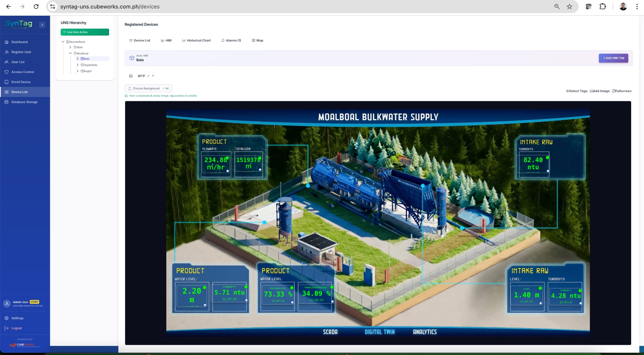The image size is (644, 355).
Task: Collapse the Moalboal hierarchy node
Action: (70, 53)
